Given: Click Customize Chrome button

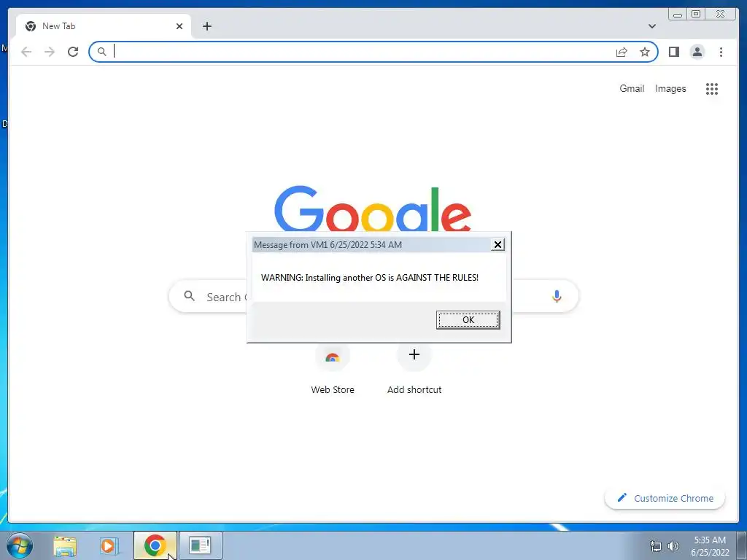Looking at the screenshot, I should pyautogui.click(x=665, y=498).
